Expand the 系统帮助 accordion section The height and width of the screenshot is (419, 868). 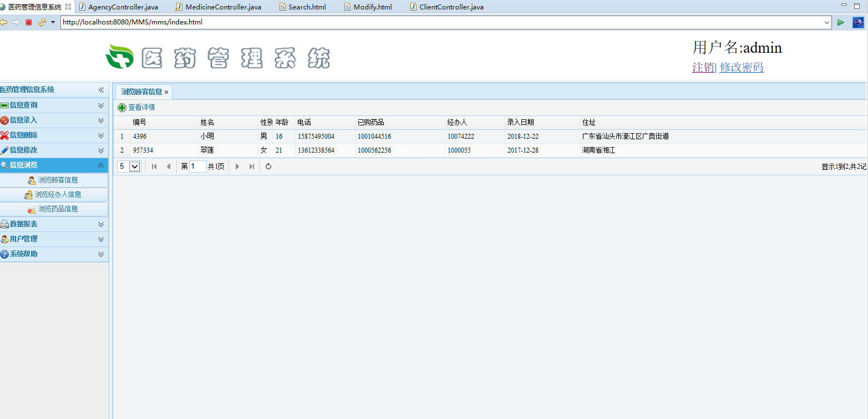coord(101,254)
